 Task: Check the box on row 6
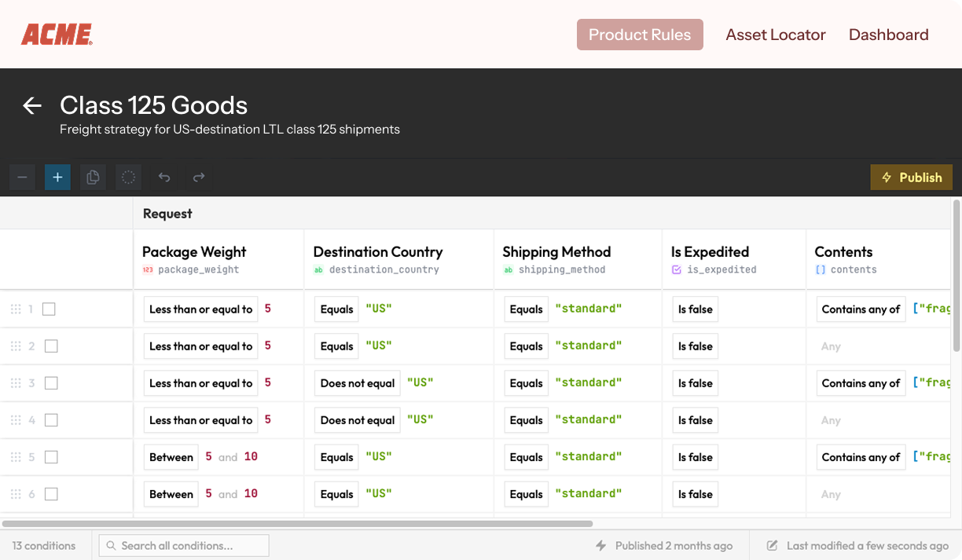[51, 494]
